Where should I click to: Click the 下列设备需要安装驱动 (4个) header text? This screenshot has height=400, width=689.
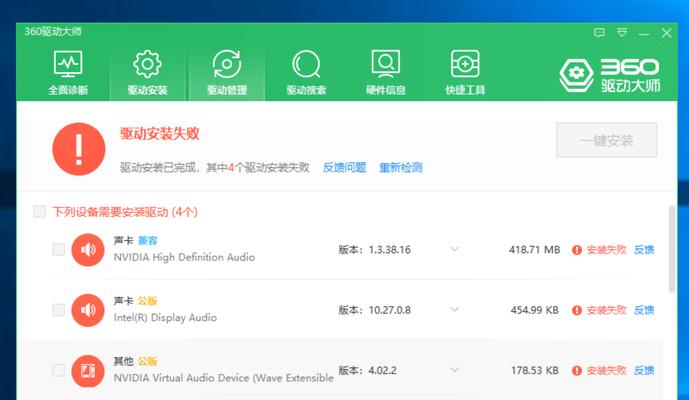coord(125,212)
